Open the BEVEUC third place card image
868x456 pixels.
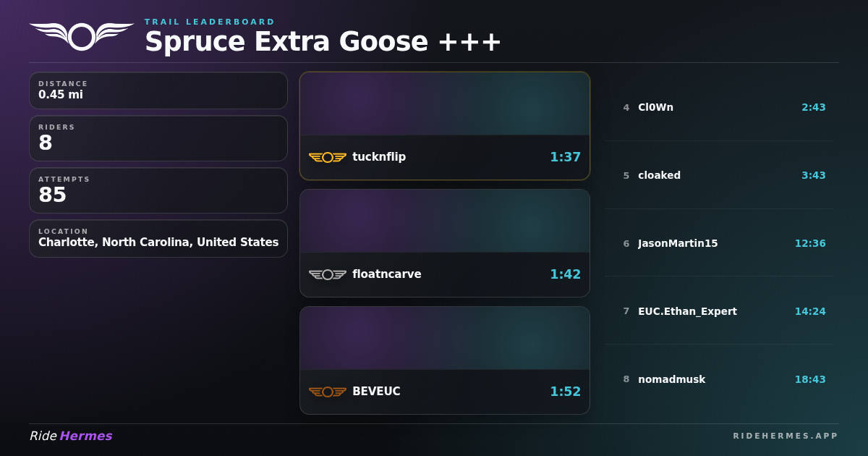[x=444, y=338]
